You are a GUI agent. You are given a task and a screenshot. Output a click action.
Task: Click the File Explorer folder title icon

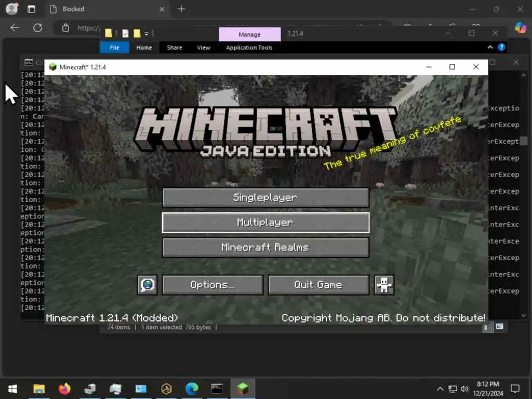(108, 33)
